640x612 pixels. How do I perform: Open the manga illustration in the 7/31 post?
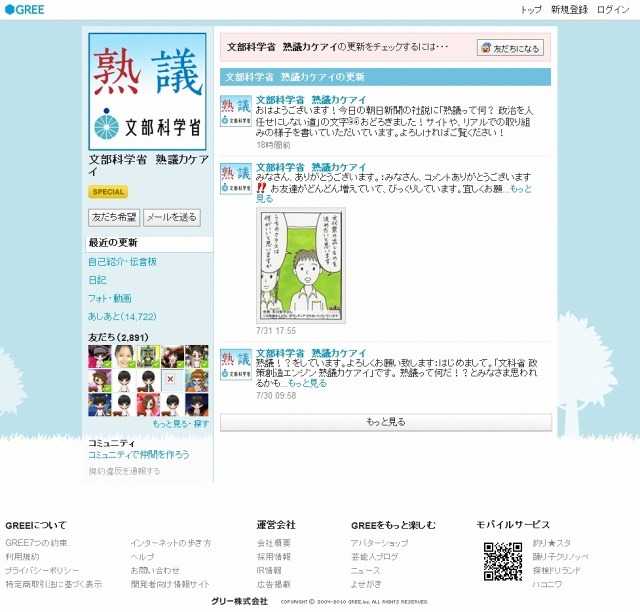click(x=301, y=266)
